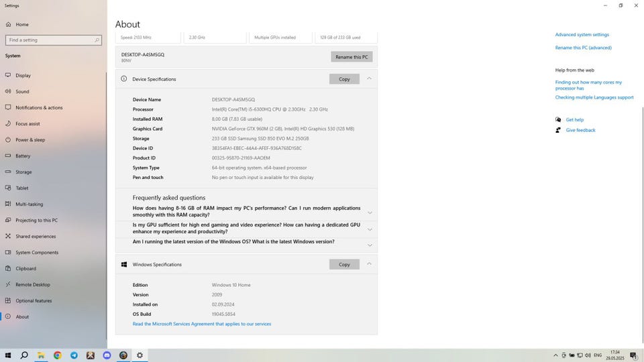This screenshot has width=644, height=362.
Task: Click the System Components icon
Action: point(8,252)
